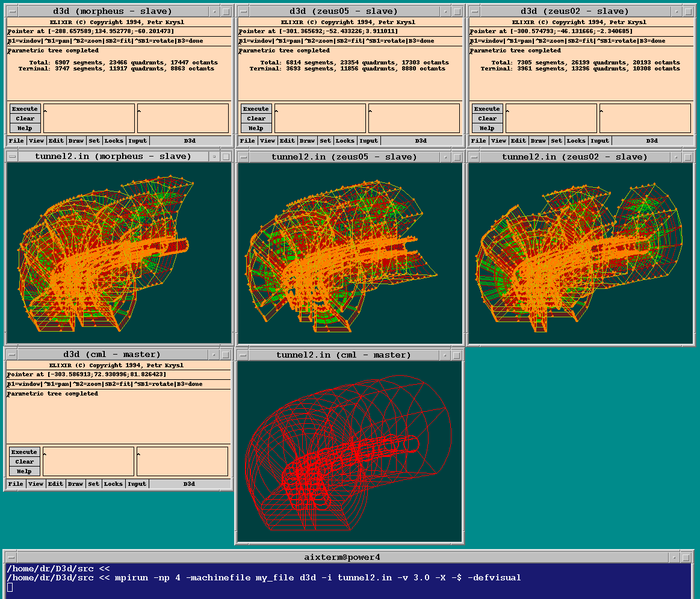Viewport: 700px width, 599px height.
Task: Maximize the tunnel2.in (zeus02 - slave) window
Action: pyautogui.click(x=687, y=157)
